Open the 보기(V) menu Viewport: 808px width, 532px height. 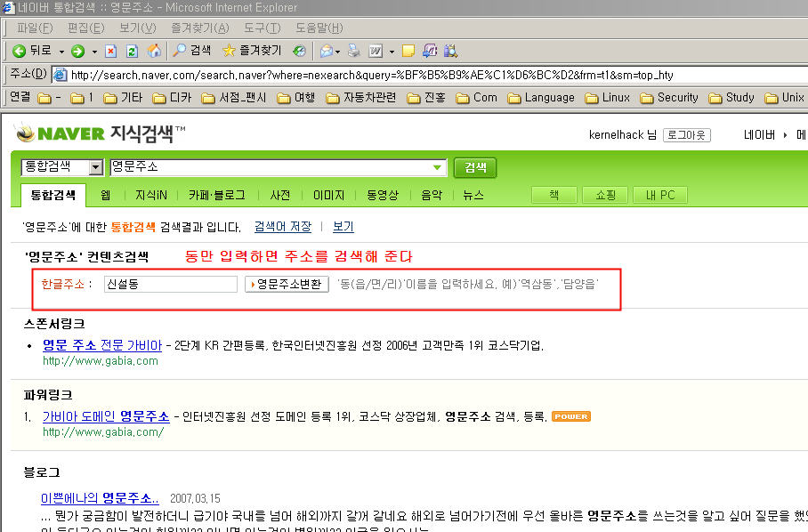(138, 28)
